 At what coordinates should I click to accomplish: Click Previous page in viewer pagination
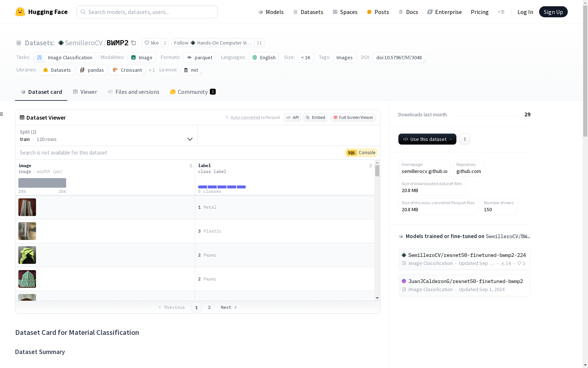coord(172,307)
